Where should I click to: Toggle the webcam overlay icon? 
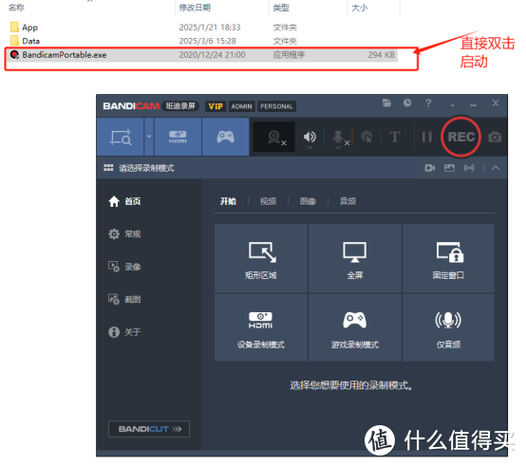[274, 137]
